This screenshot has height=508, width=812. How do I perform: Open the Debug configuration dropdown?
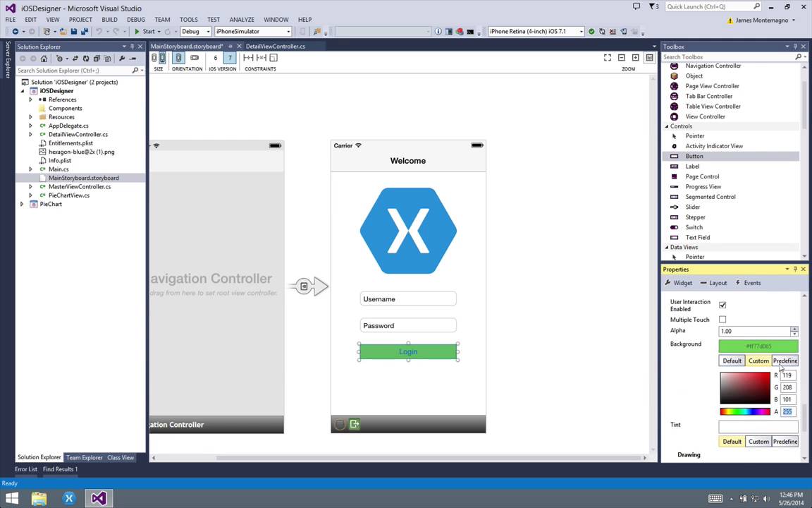(x=196, y=32)
